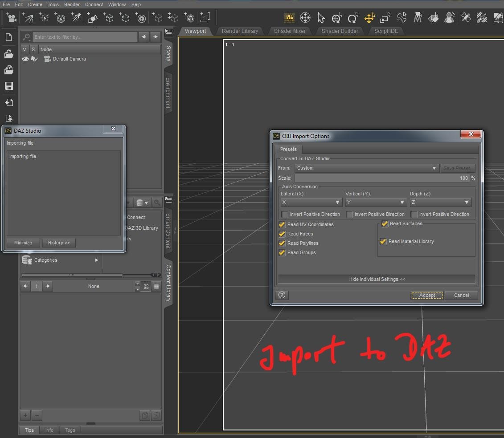Open database dropdown in Smart Content
Image resolution: width=504 pixels, height=438 pixels.
point(142,203)
